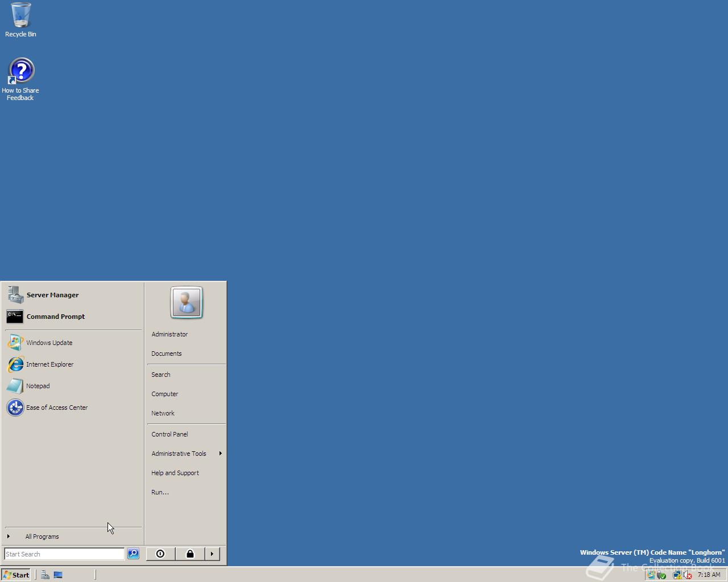Screen dimensions: 728x582
Task: Click the power shutdown button
Action: [x=160, y=554]
